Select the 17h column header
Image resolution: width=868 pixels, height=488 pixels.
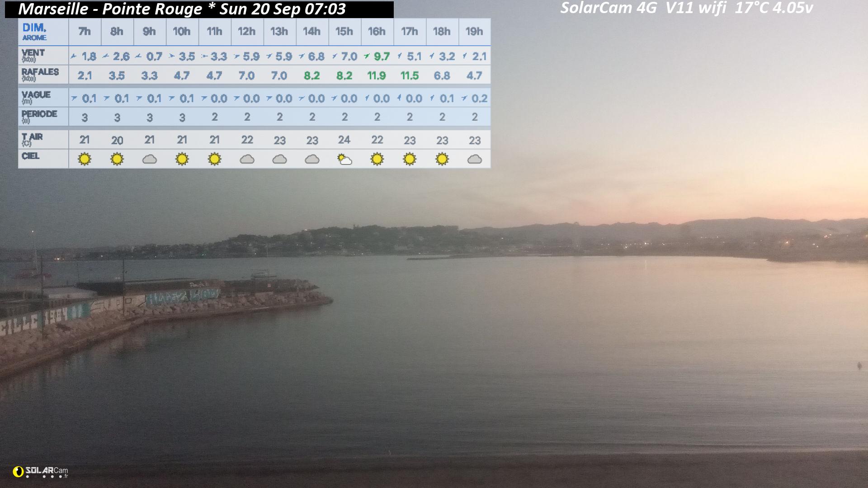point(410,32)
